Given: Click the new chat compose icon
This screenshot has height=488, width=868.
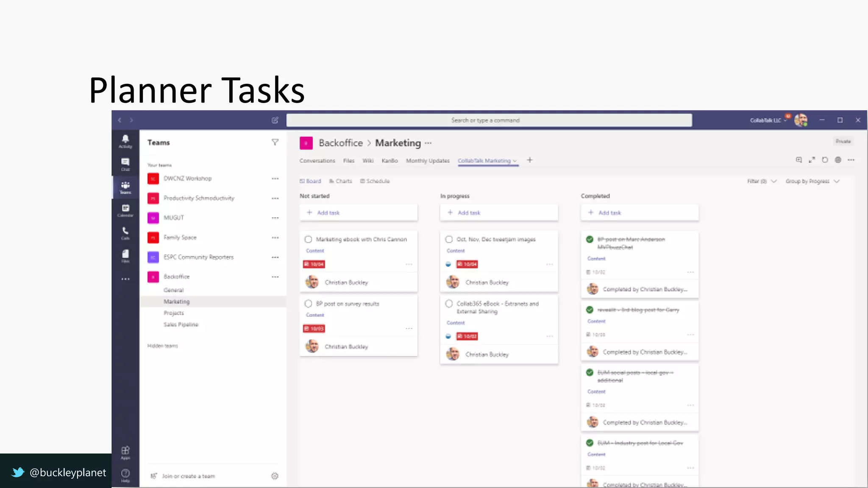Looking at the screenshot, I should (x=275, y=120).
